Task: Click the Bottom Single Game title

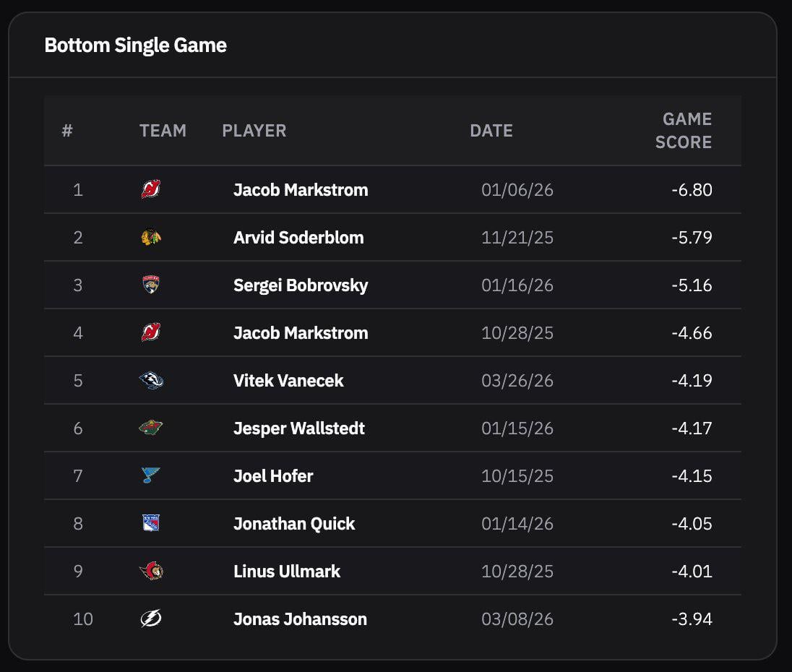Action: pos(135,45)
